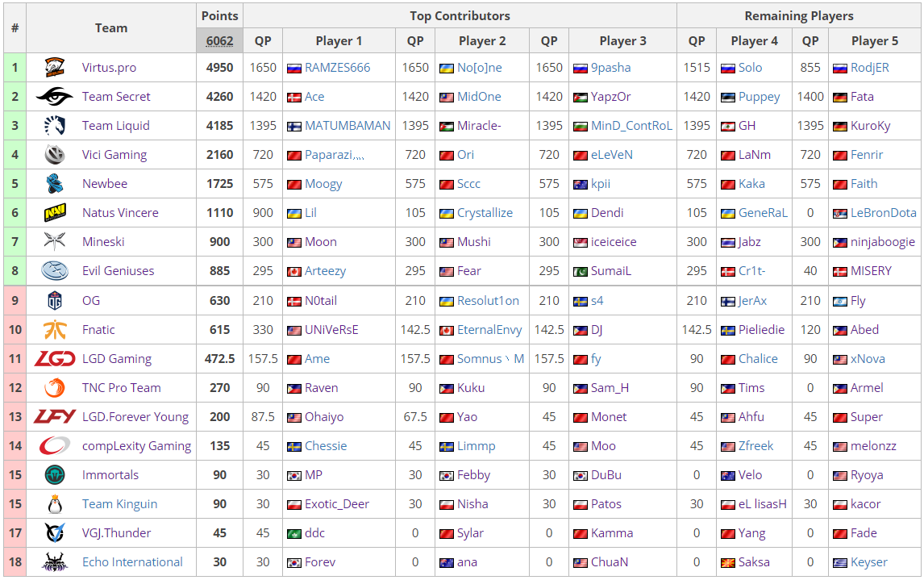The width and height of the screenshot is (924, 580).
Task: Click the Natus Vincere yellow logo
Action: [x=55, y=212]
